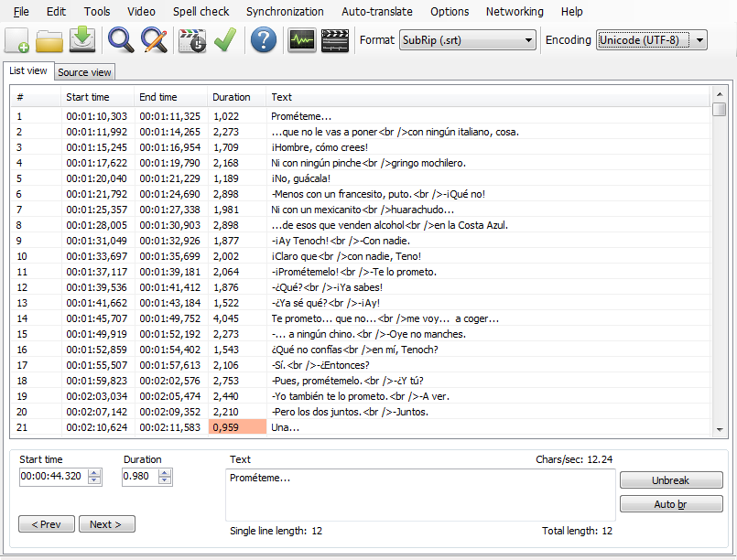Click the highlighted duration 0,959 cell
Viewport: 737px width, 560px height.
pos(237,427)
